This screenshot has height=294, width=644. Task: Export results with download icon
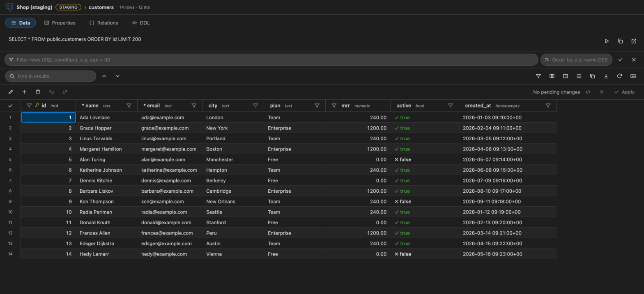coord(606,76)
